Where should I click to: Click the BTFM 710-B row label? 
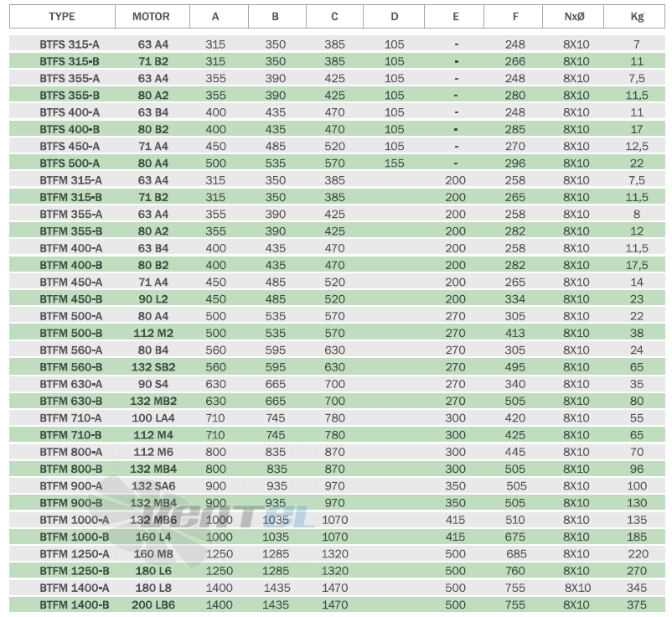point(70,435)
